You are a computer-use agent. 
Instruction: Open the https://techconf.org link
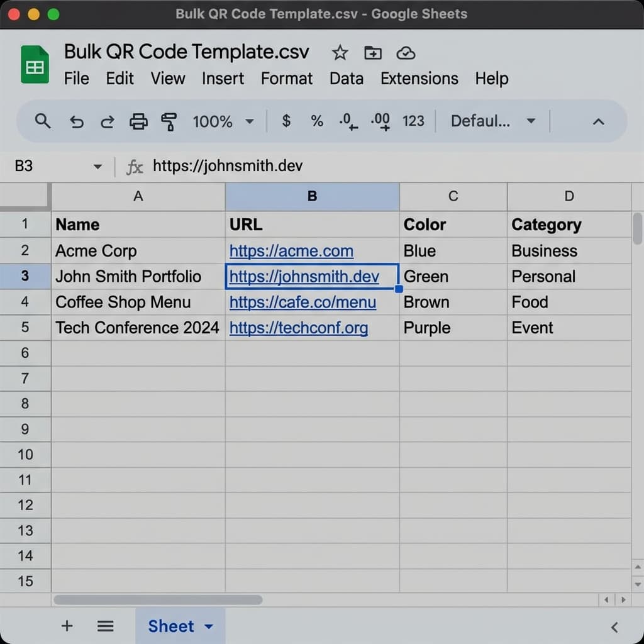pyautogui.click(x=299, y=328)
